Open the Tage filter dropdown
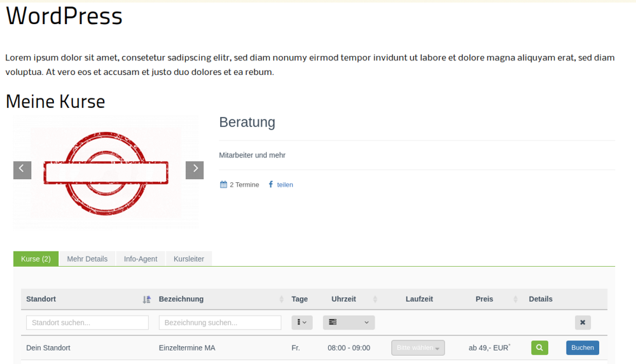The image size is (636, 364). (x=302, y=323)
